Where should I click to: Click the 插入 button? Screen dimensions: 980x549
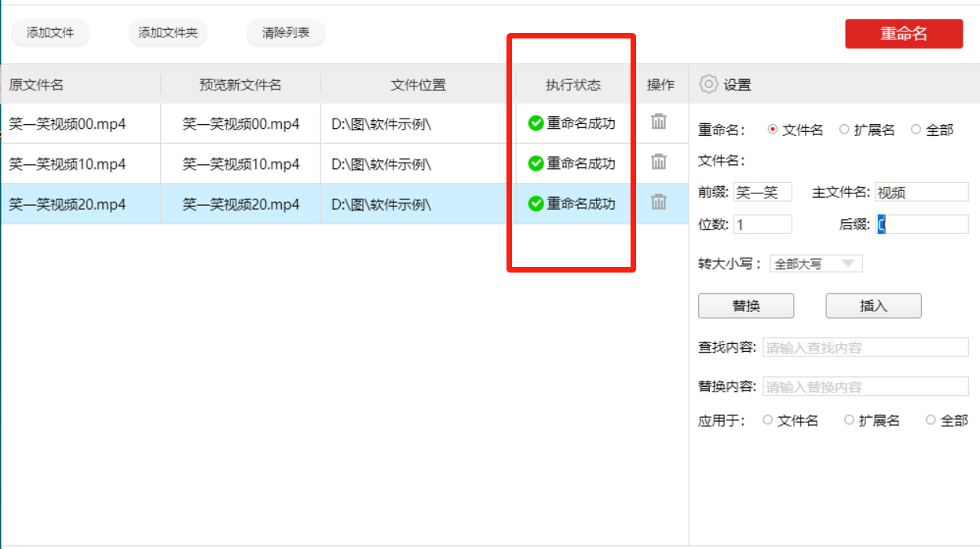[x=873, y=306]
